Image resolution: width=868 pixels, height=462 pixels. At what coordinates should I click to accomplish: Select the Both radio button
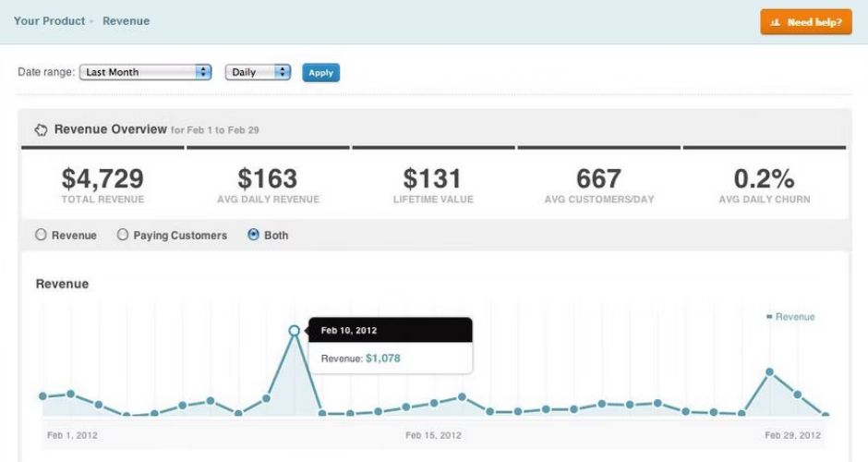click(x=253, y=235)
